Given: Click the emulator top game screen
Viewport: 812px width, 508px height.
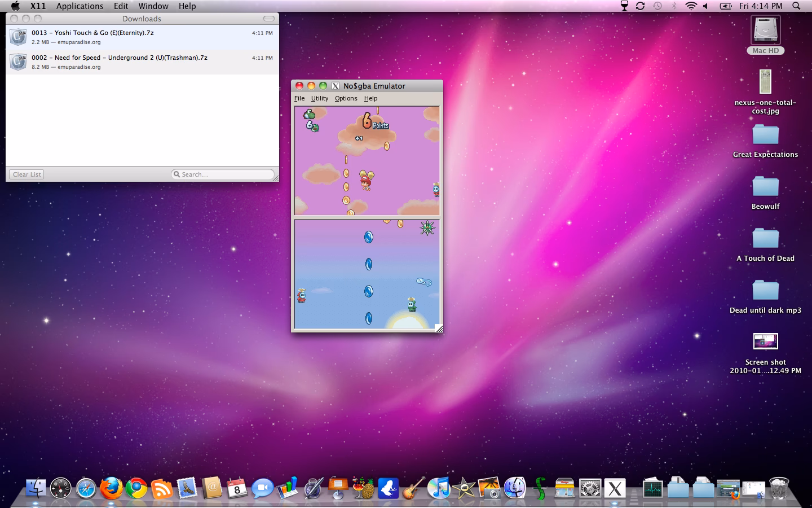Looking at the screenshot, I should [x=367, y=161].
